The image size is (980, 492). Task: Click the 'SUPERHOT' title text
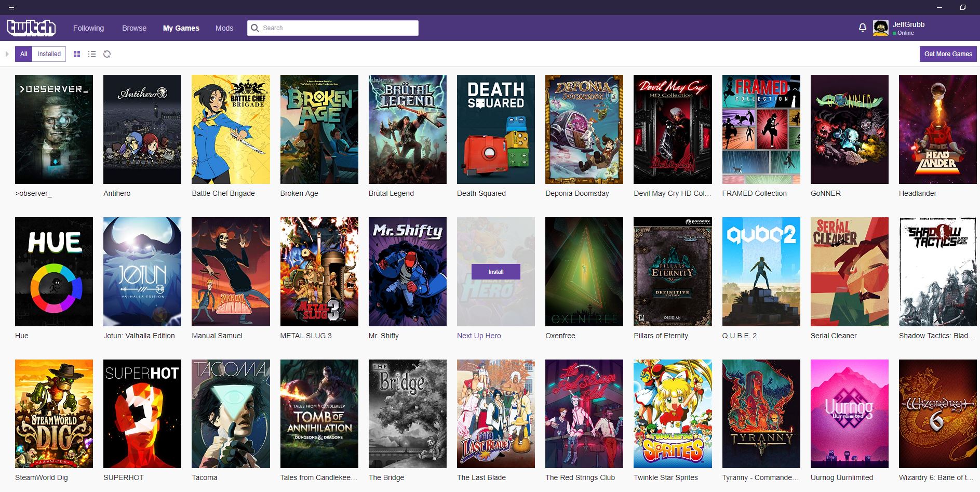(x=124, y=477)
